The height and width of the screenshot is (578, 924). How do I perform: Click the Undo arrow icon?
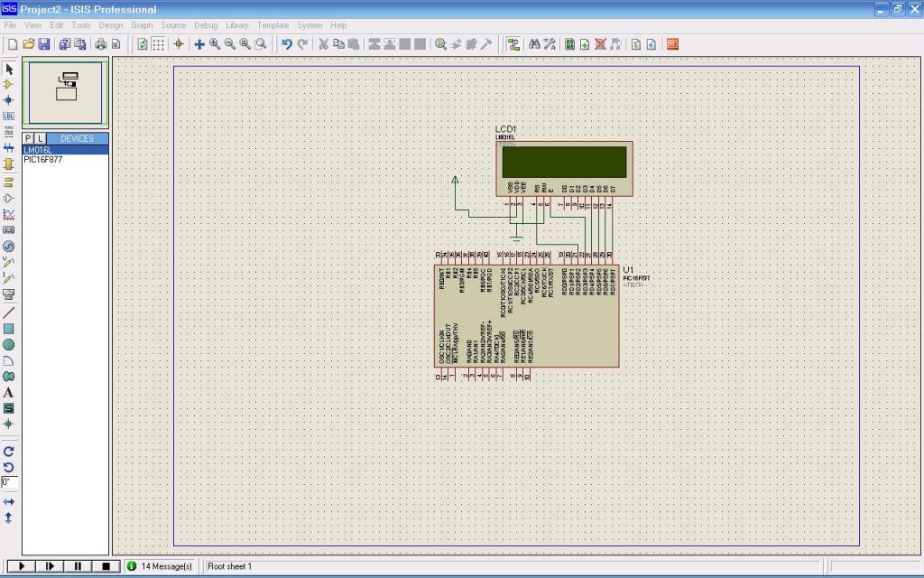[287, 44]
